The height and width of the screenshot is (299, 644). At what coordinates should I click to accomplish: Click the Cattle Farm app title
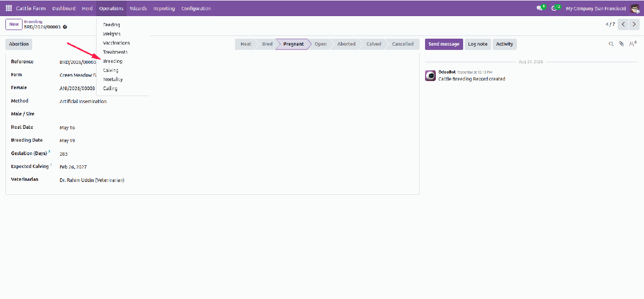click(31, 9)
